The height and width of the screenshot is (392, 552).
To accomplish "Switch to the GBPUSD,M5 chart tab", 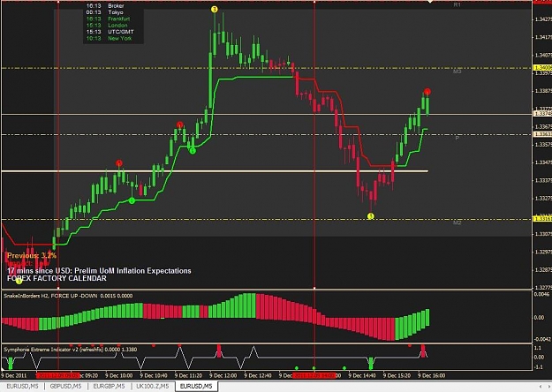I will click(x=65, y=386).
